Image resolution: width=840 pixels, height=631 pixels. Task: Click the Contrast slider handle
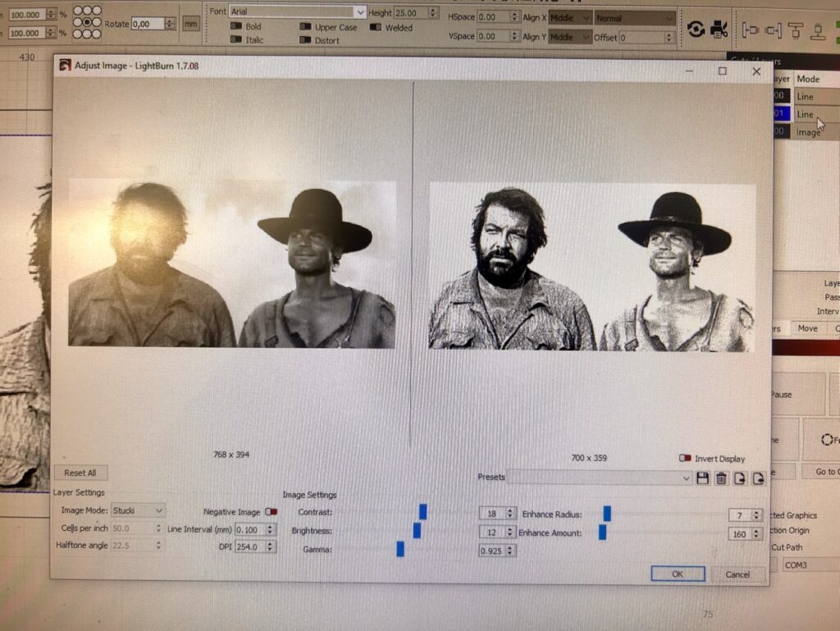[422, 511]
